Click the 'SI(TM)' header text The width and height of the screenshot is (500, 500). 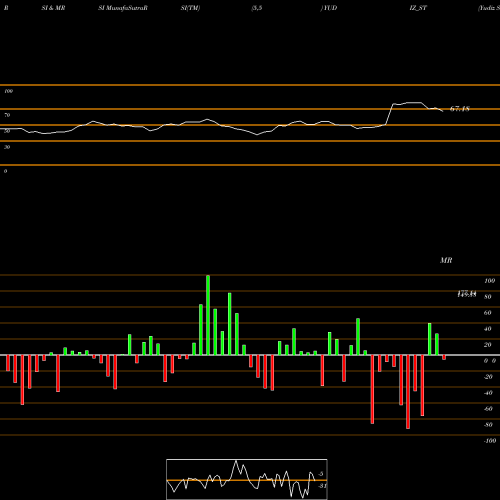[x=190, y=8]
